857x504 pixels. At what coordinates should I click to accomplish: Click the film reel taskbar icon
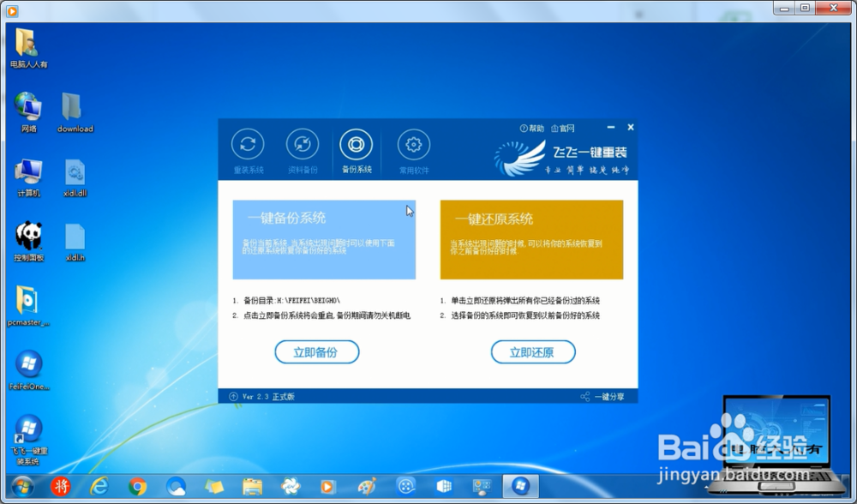[x=406, y=486]
